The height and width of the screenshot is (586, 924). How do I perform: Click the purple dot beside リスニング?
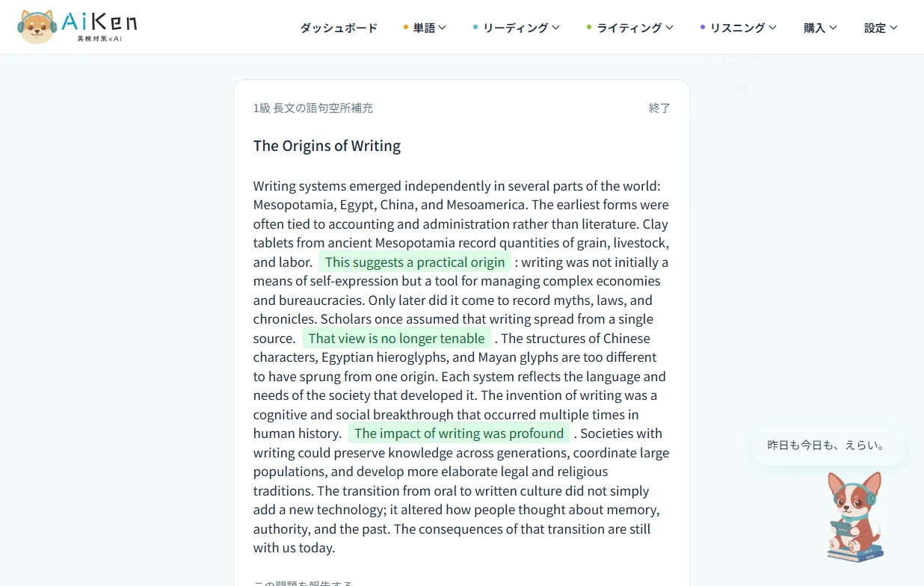(703, 28)
